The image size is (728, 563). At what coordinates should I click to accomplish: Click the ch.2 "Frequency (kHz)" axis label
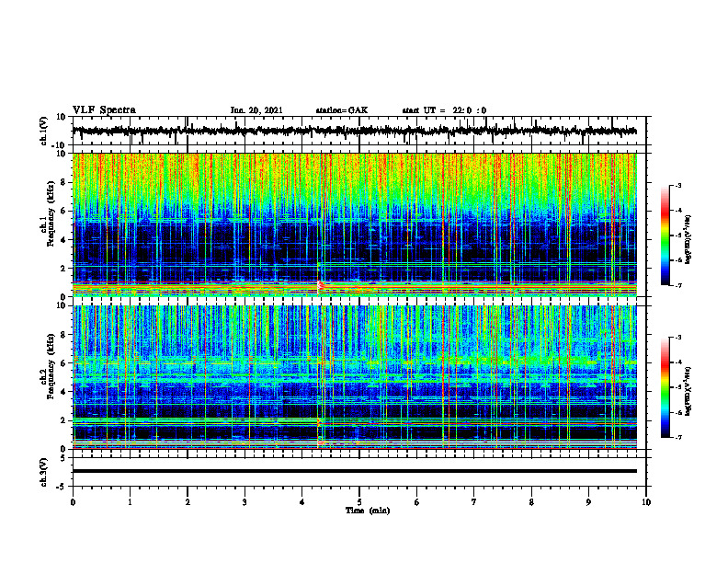click(51, 366)
